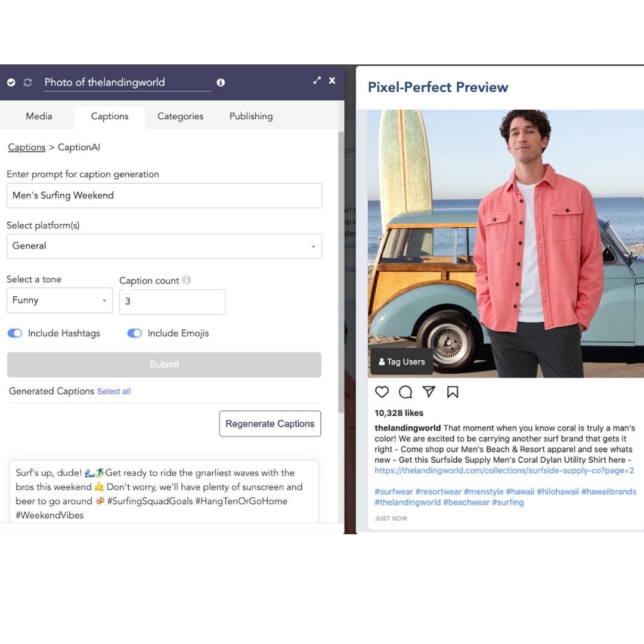
Task: Go to the Categories tab
Action: (x=180, y=116)
